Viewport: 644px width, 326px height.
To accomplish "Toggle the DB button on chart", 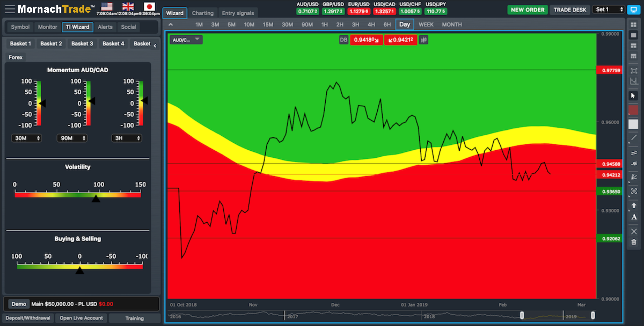I will 343,40.
